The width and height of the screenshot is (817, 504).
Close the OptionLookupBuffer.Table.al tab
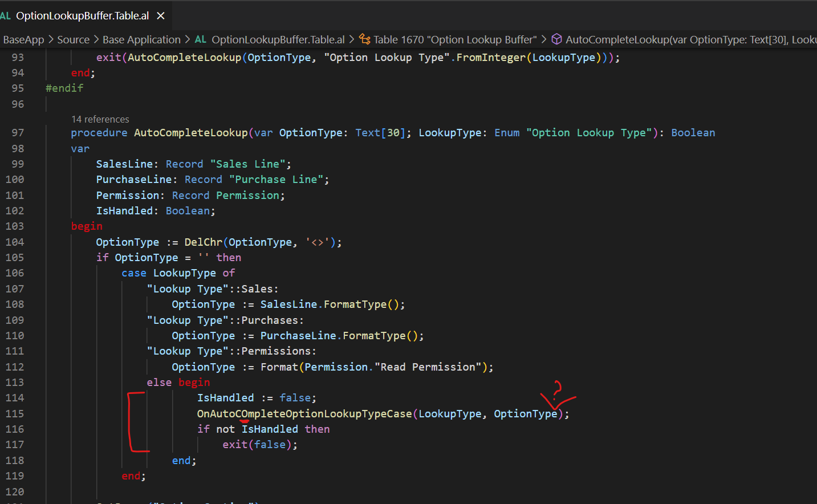(x=160, y=15)
